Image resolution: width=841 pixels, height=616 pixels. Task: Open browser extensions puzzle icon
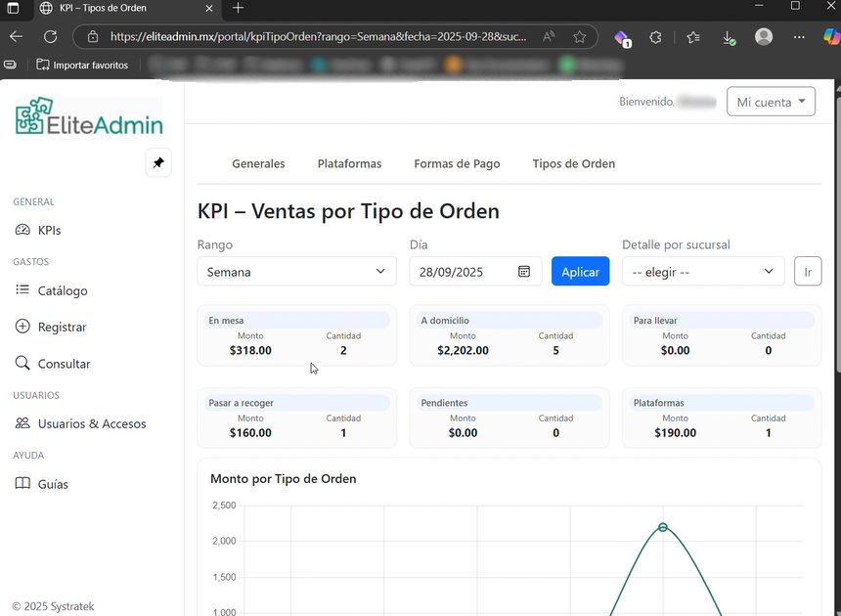tap(656, 37)
